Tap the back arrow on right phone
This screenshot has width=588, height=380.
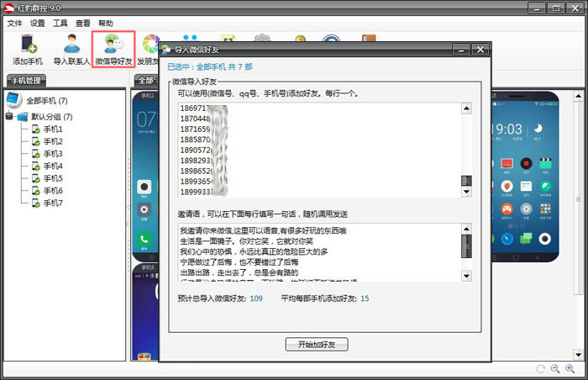pos(538,258)
